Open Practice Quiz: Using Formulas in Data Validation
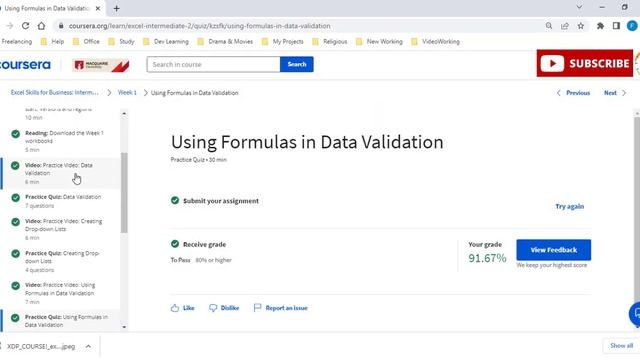The width and height of the screenshot is (640, 360). pos(60,321)
